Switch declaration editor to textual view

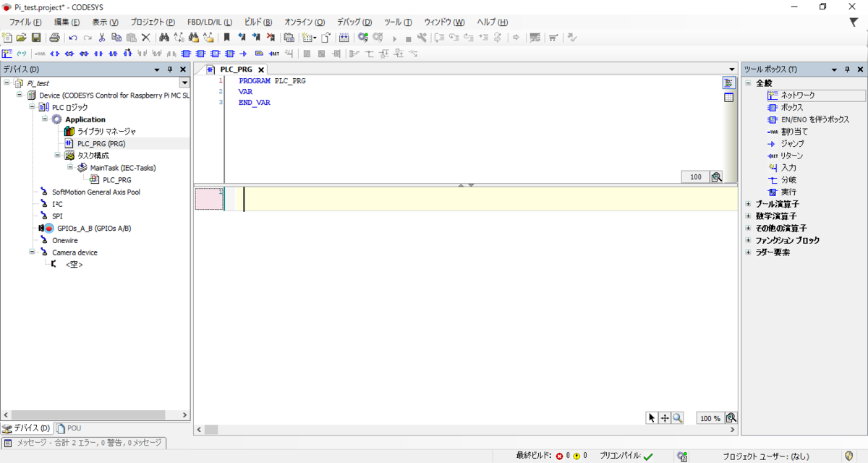tap(729, 83)
